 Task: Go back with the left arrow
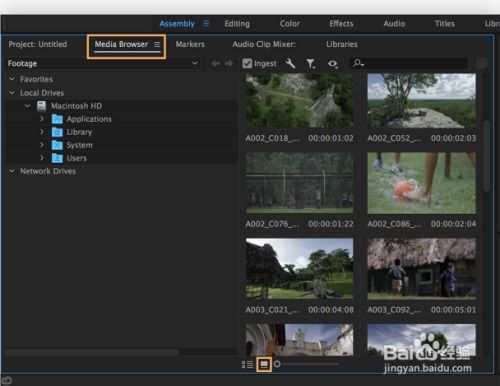point(216,63)
